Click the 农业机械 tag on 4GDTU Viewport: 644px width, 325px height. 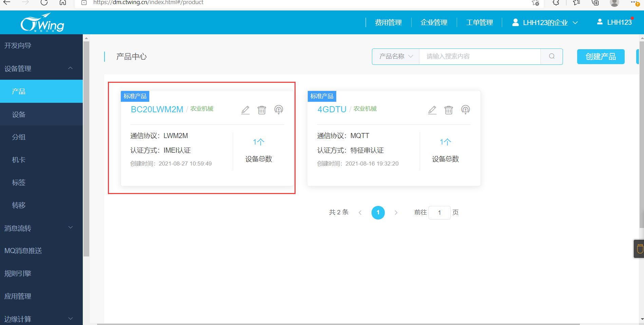coord(365,109)
